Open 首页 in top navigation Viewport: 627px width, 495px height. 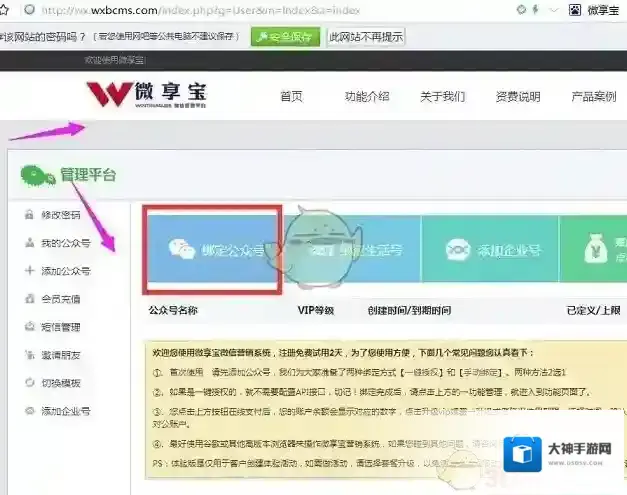[x=292, y=96]
